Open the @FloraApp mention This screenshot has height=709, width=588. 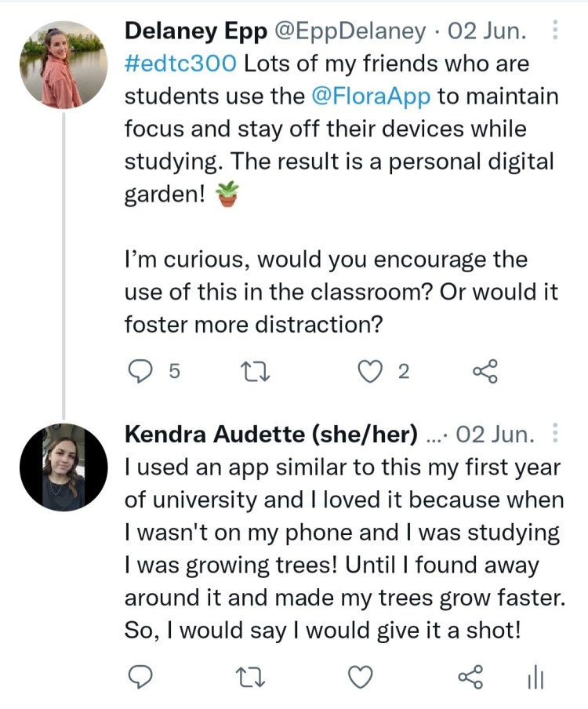371,96
